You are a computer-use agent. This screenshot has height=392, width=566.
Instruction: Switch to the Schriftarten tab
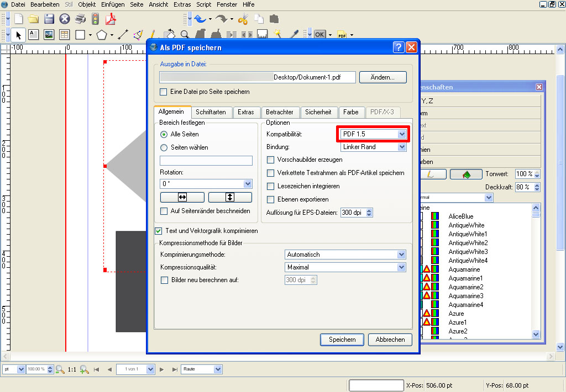212,112
